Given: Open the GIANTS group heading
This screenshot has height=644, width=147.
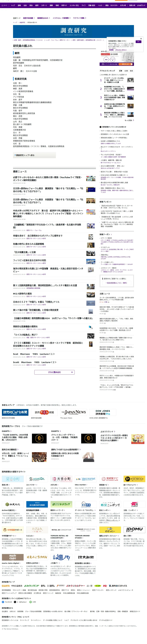Looking at the screenshot, I should [7, 431].
